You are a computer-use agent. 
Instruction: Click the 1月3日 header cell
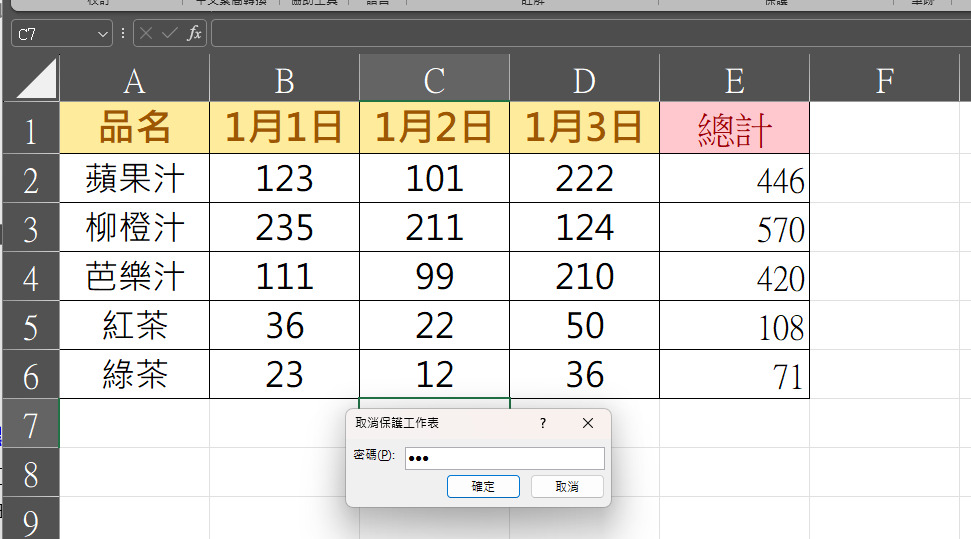click(x=584, y=128)
